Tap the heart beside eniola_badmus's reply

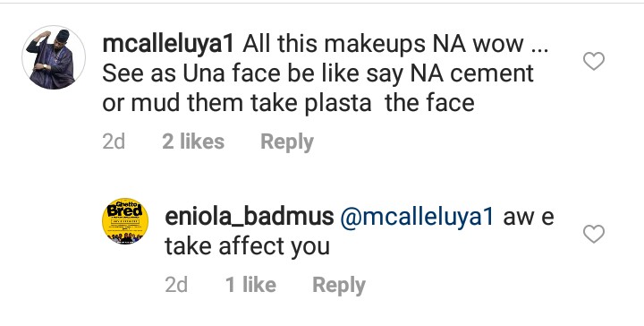[x=594, y=234]
